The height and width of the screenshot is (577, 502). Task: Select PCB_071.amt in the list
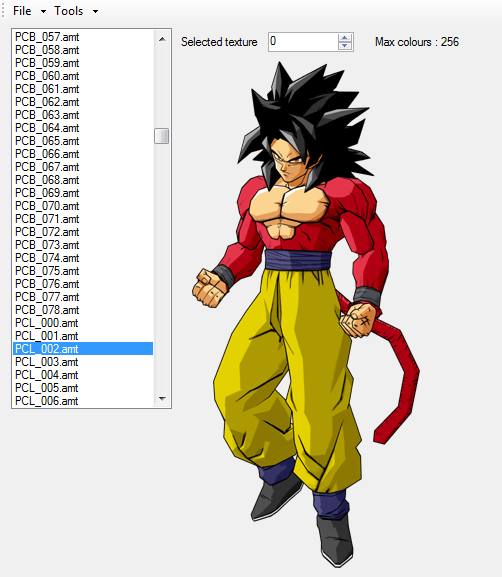point(83,219)
